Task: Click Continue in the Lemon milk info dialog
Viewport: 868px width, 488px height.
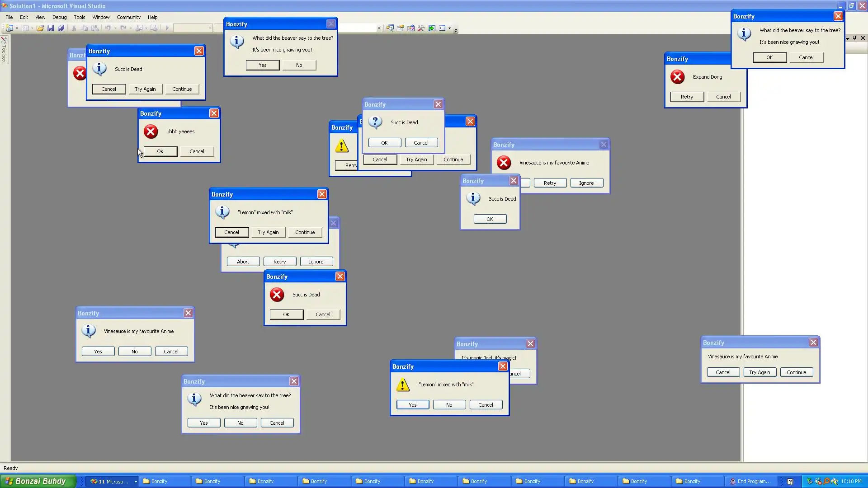Action: [x=305, y=232]
